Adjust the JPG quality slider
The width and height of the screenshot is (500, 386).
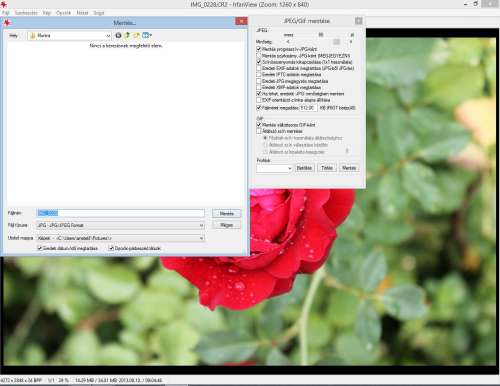[319, 42]
